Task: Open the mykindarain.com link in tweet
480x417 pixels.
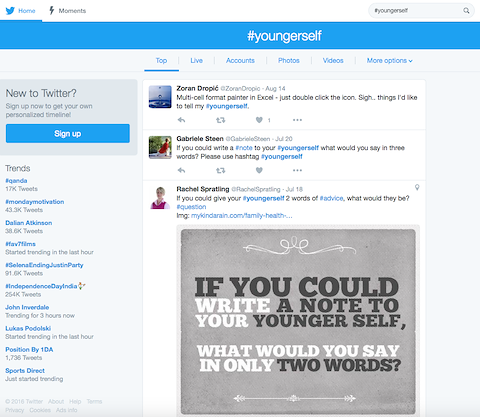Action: coord(242,216)
